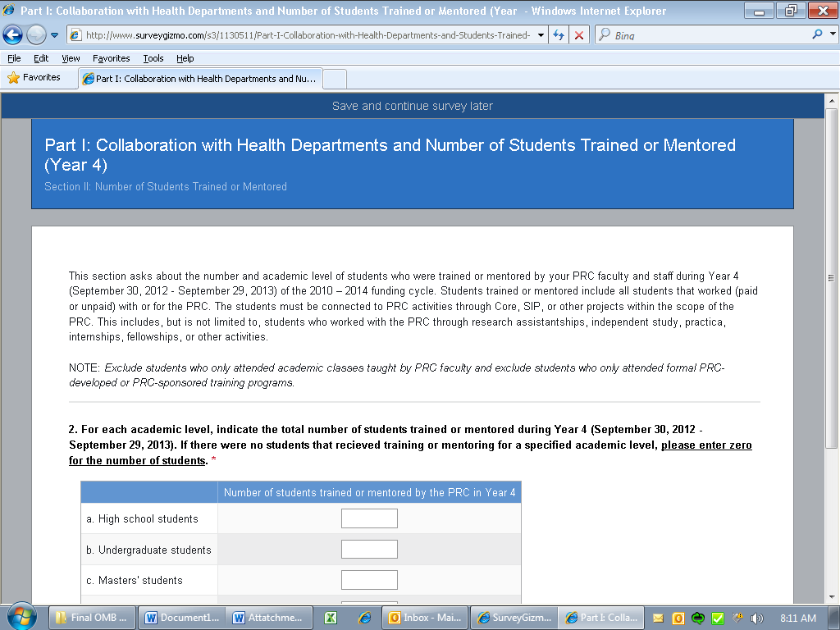Click the Windows Start orb
Screen dimensions: 840x630
pyautogui.click(x=21, y=616)
